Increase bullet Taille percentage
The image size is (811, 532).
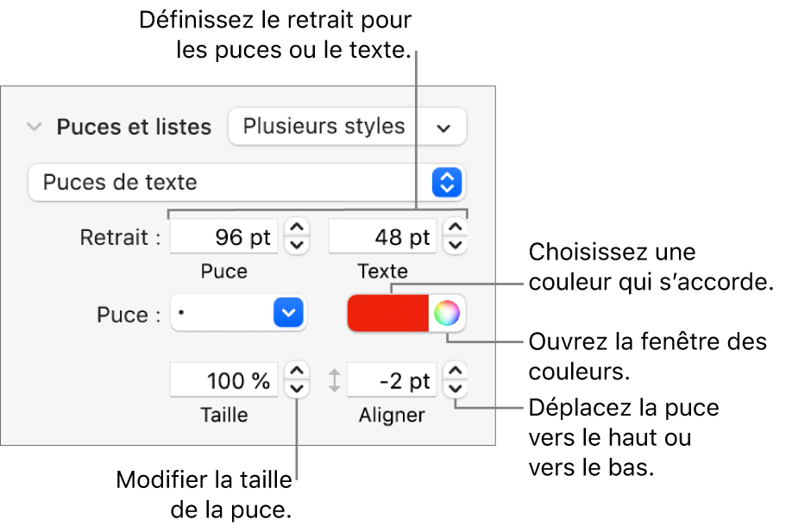(x=297, y=372)
